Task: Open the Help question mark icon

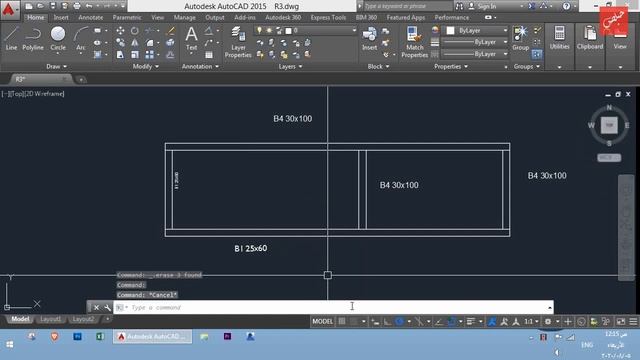Action: click(566, 6)
